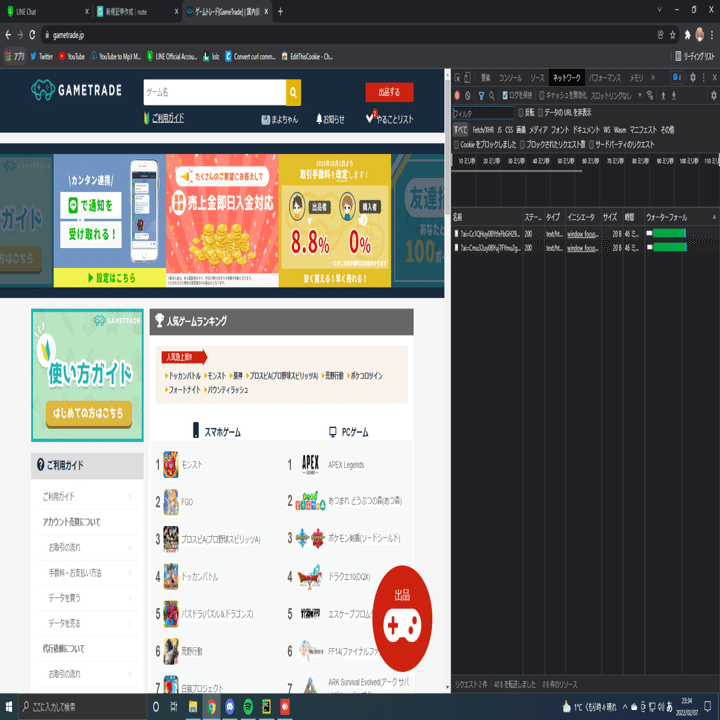
Task: Switch to DevTools パフォーマンス tab
Action: coord(605,78)
